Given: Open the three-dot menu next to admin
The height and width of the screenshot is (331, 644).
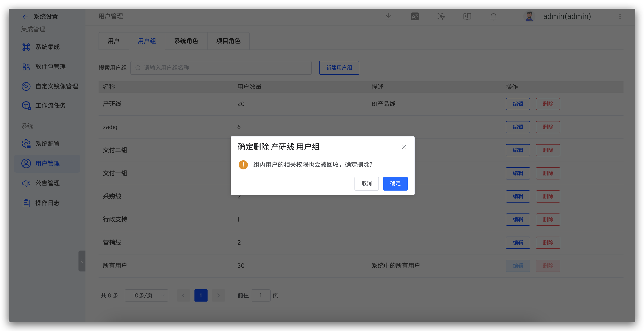Looking at the screenshot, I should (620, 16).
